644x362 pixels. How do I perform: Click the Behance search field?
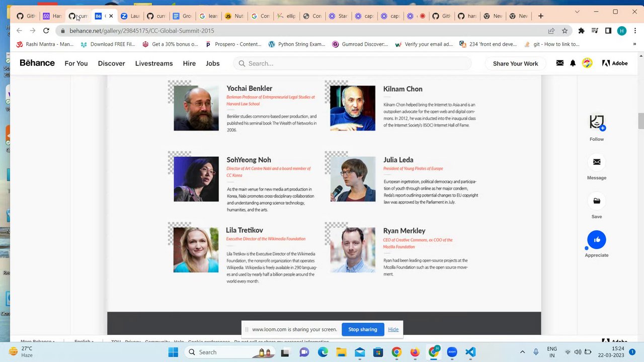coord(352,63)
